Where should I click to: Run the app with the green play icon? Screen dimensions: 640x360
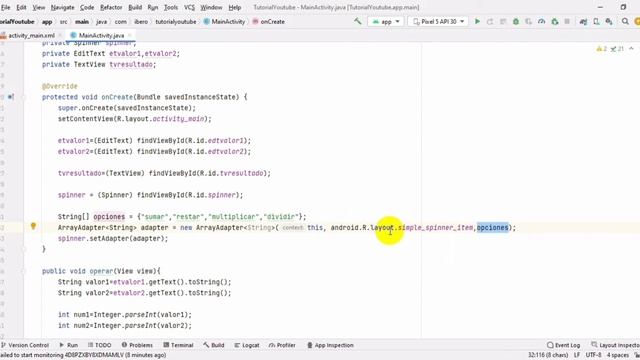click(477, 21)
